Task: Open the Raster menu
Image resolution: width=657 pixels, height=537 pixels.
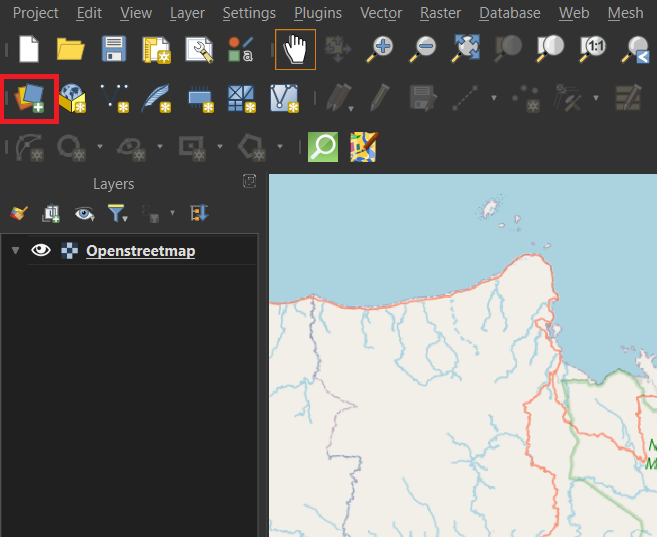Action: (x=440, y=13)
